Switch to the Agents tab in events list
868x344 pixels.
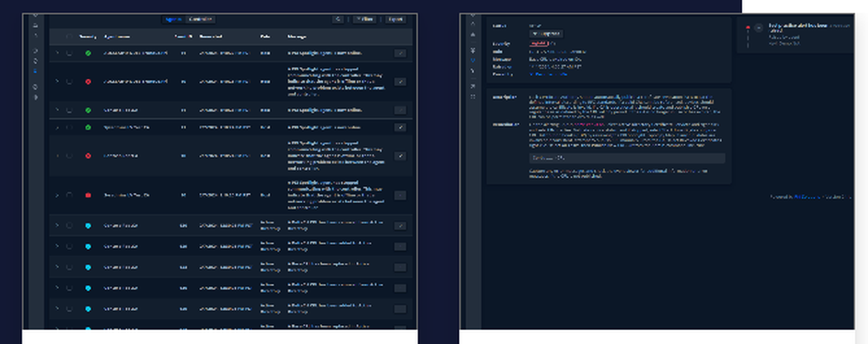click(x=173, y=19)
